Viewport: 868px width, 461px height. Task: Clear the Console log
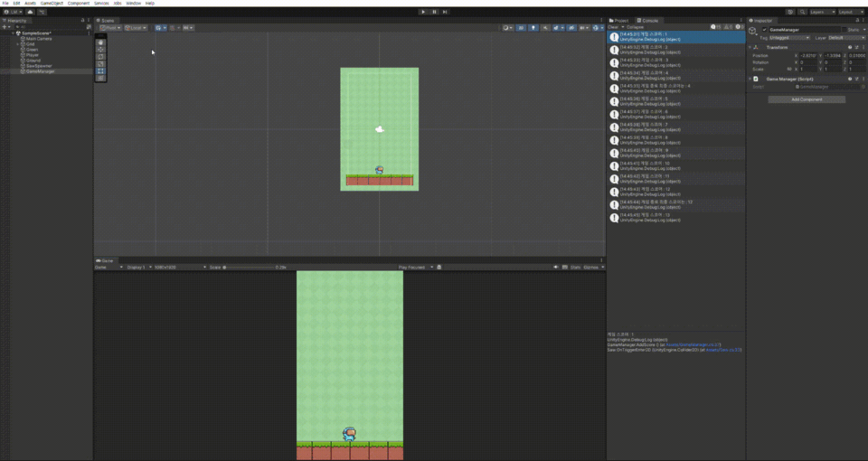pyautogui.click(x=613, y=27)
